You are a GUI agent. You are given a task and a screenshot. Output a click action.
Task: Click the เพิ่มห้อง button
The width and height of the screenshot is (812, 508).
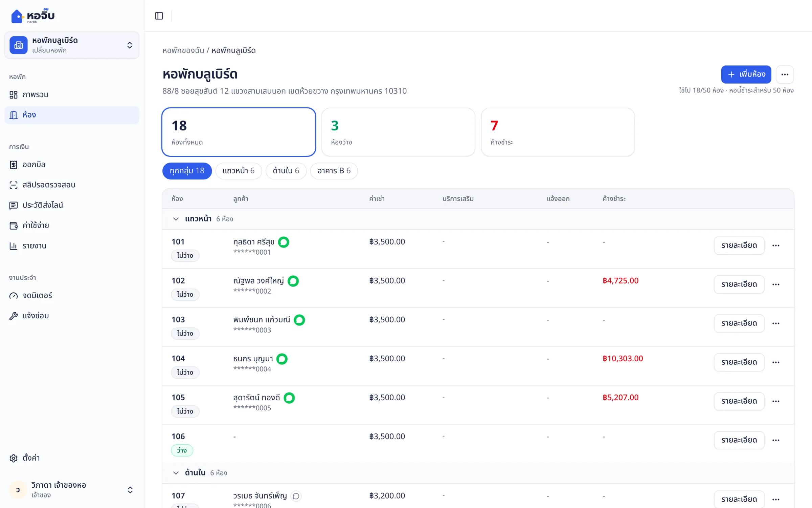[746, 74]
